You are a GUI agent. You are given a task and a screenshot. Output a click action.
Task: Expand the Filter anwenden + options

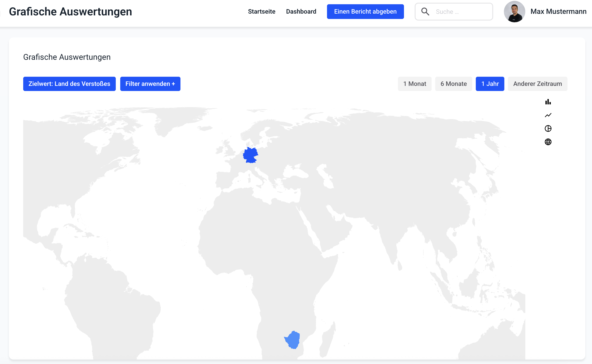[150, 84]
